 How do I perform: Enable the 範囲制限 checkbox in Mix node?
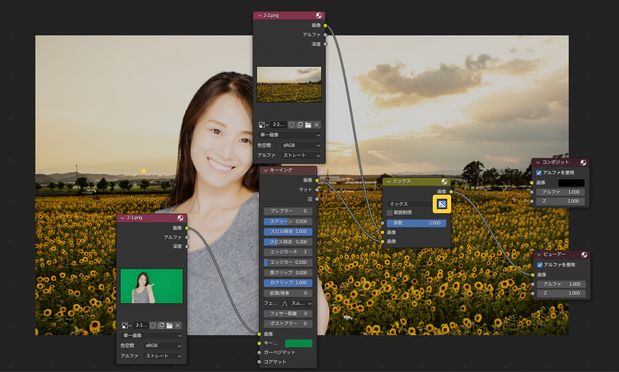[x=390, y=212]
